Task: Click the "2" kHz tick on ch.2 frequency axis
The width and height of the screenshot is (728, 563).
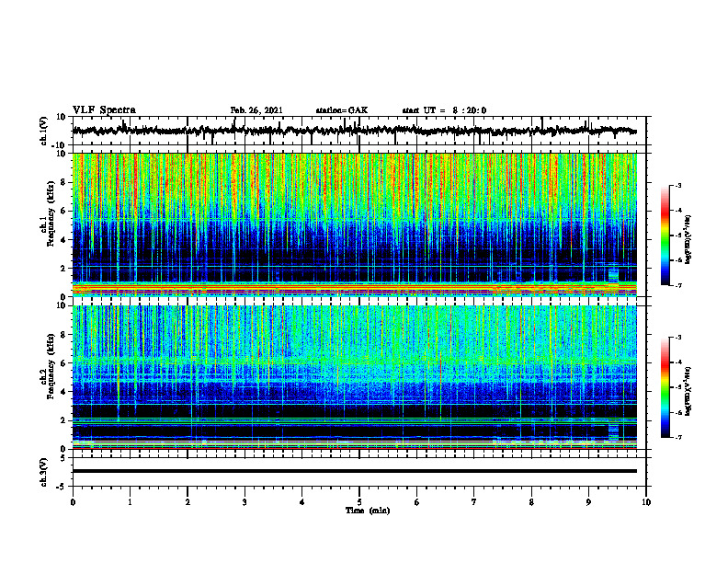Action: 63,420
